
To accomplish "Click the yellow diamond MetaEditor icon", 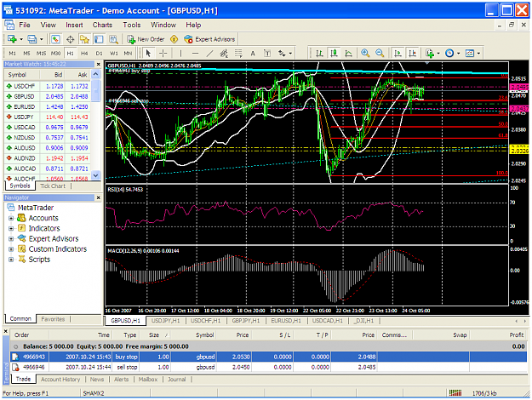I will click(x=174, y=39).
